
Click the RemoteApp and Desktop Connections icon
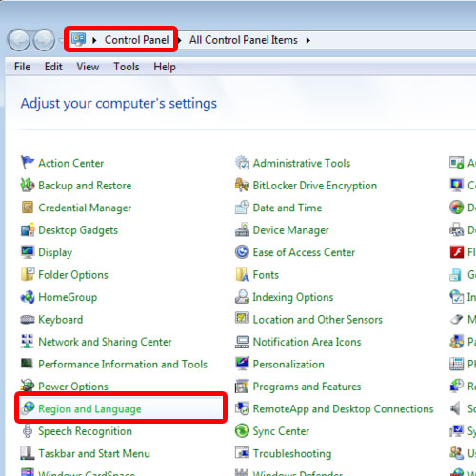pyautogui.click(x=242, y=408)
